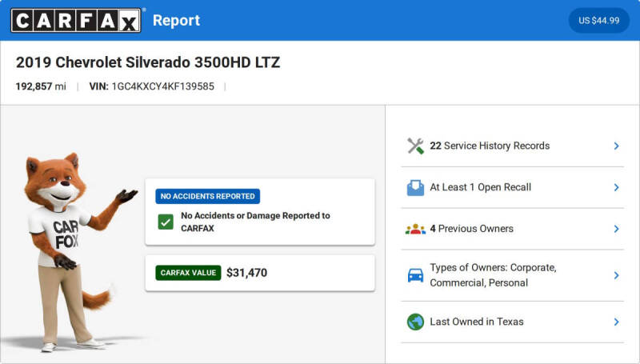The width and height of the screenshot is (640, 364).
Task: Open the 22 Service History Records row
Action: (x=512, y=146)
